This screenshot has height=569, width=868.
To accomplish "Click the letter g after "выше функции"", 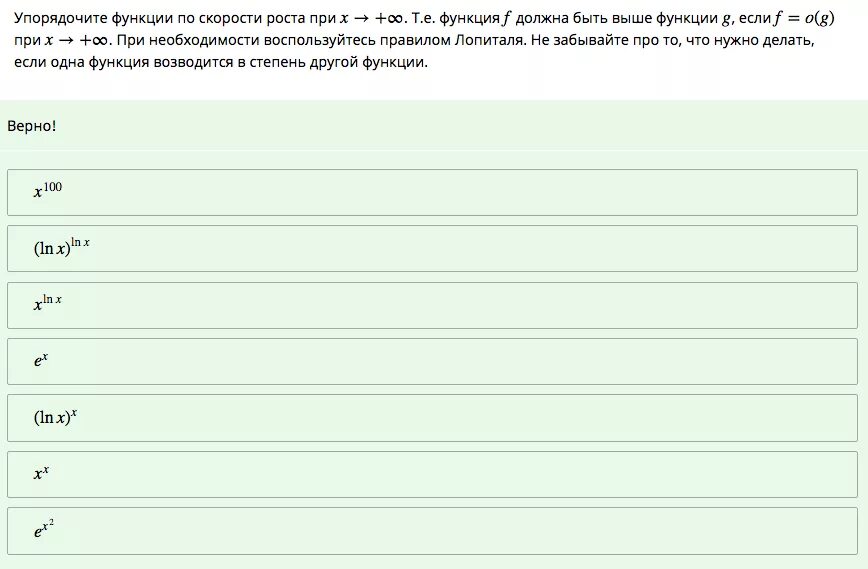I will tap(727, 19).
